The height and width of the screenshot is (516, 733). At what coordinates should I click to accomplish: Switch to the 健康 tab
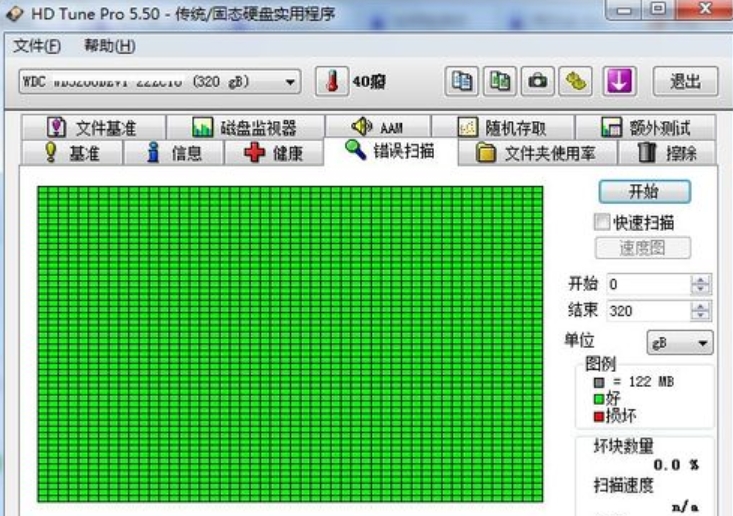coord(274,153)
